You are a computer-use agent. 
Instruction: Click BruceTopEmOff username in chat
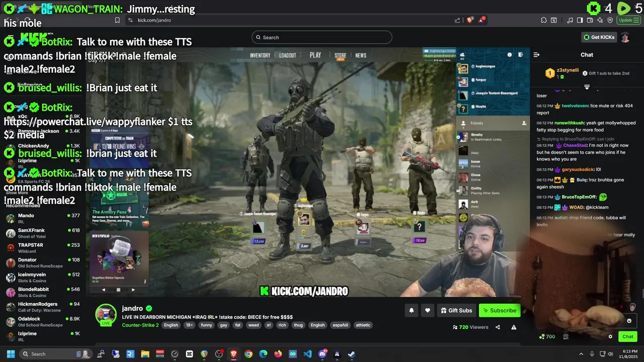pyautogui.click(x=579, y=197)
